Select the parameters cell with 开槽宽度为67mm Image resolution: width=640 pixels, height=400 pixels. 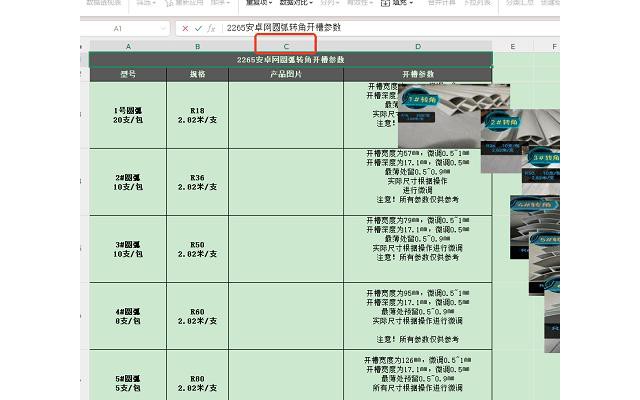tap(418, 182)
